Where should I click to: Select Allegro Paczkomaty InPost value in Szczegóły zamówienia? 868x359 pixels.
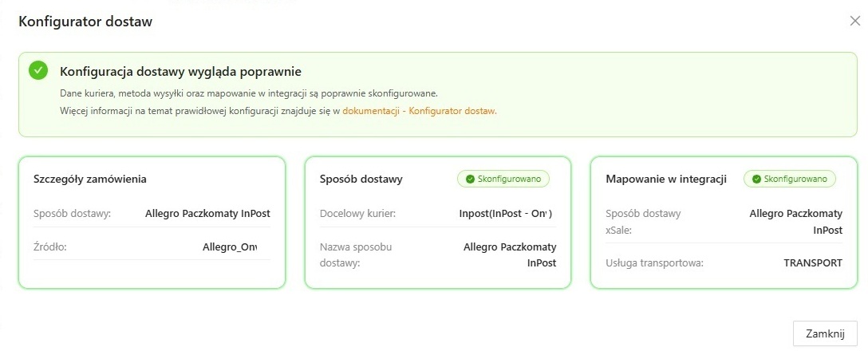point(207,214)
